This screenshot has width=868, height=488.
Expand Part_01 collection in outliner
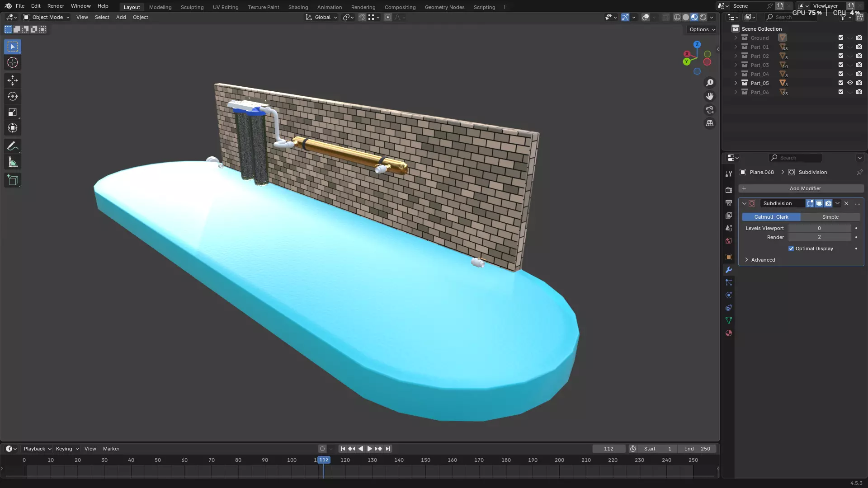pos(736,47)
